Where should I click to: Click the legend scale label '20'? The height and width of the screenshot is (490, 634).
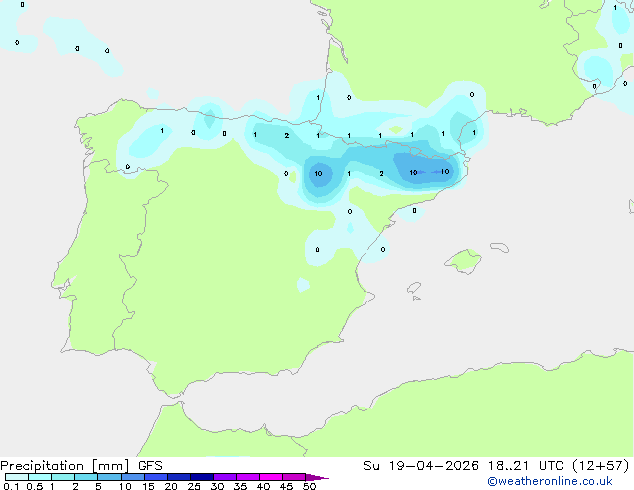pyautogui.click(x=171, y=486)
